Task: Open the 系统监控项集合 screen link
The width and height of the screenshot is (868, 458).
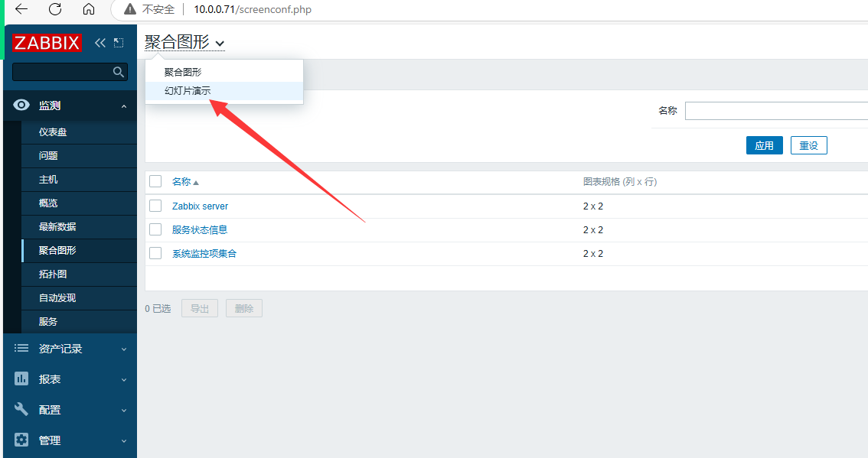Action: [204, 253]
